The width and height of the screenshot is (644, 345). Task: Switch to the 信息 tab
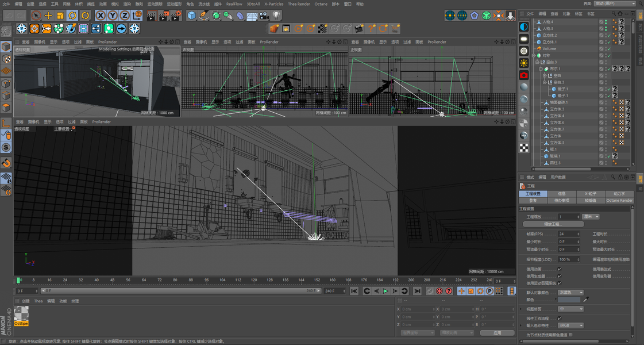coord(562,194)
